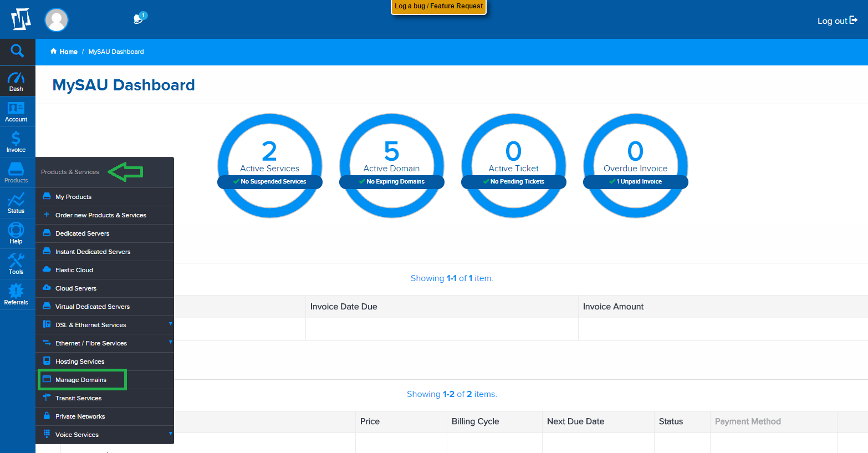Select Manage Domains from the menu
This screenshot has width=868, height=453.
pyautogui.click(x=81, y=380)
